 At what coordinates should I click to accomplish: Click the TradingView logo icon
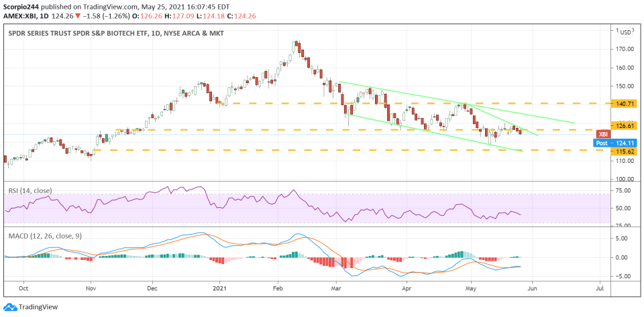(11, 307)
